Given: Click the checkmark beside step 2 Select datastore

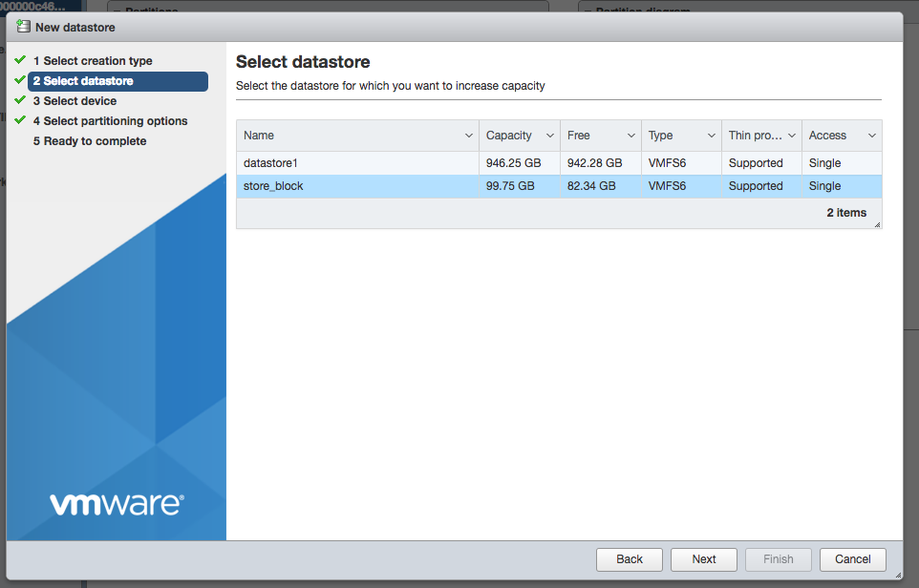Looking at the screenshot, I should click(20, 80).
